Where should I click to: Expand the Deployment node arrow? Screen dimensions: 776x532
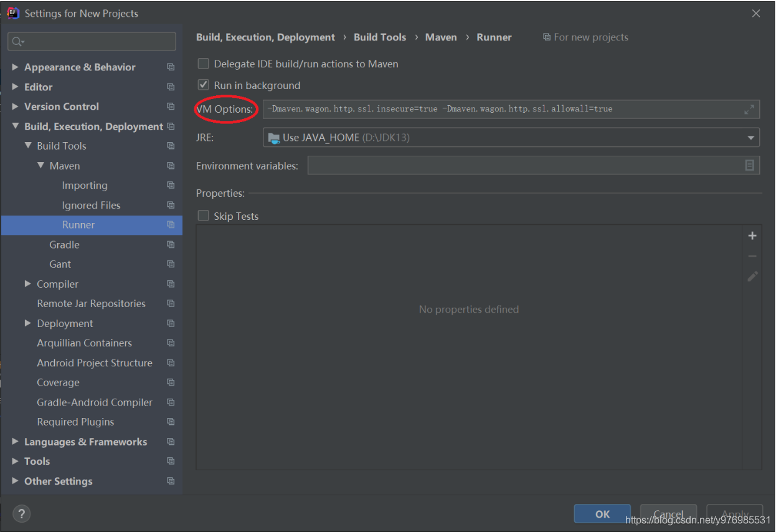(x=27, y=323)
